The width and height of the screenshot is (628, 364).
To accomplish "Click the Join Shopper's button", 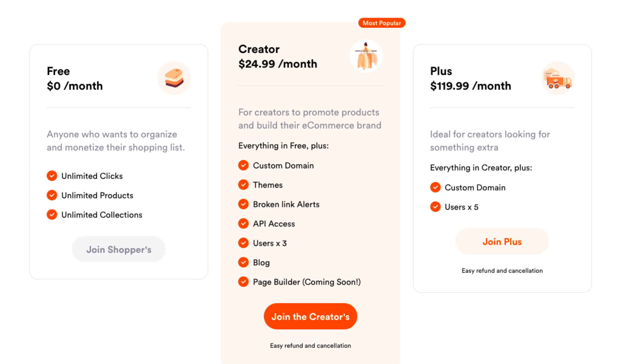I will tap(119, 249).
